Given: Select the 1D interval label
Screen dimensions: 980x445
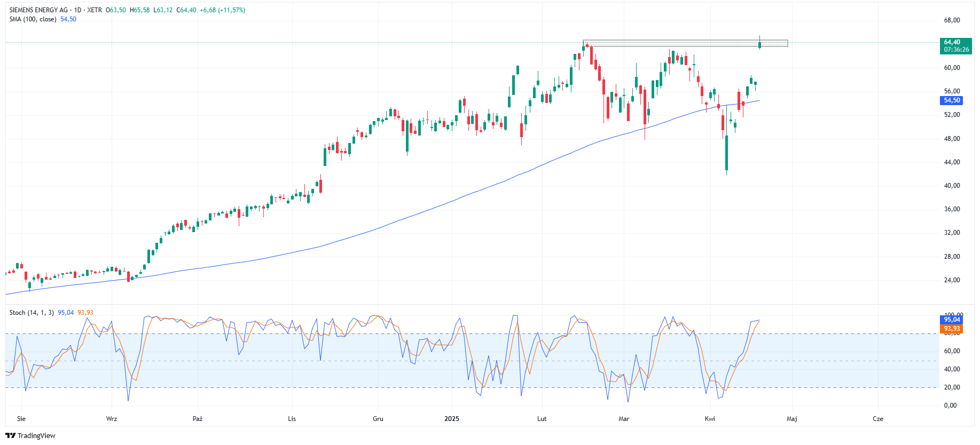Looking at the screenshot, I should coord(78,10).
